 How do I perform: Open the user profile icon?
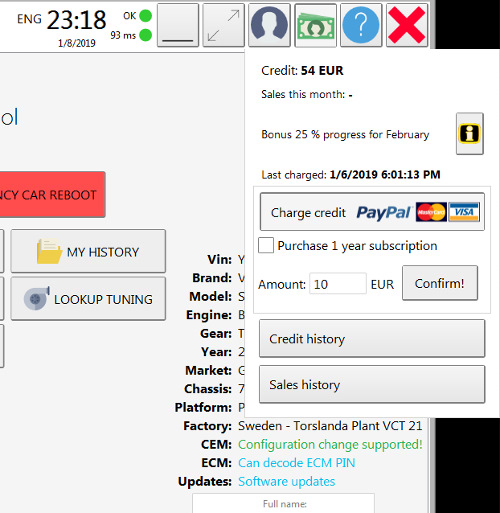(x=269, y=25)
